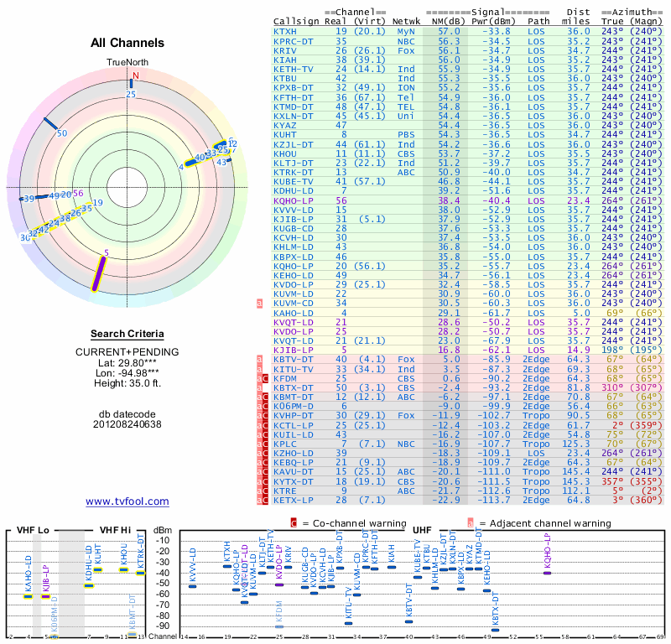Viewport: 671px width, 644px height.
Task: Open the KTXH callsign link
Action: pyautogui.click(x=285, y=31)
